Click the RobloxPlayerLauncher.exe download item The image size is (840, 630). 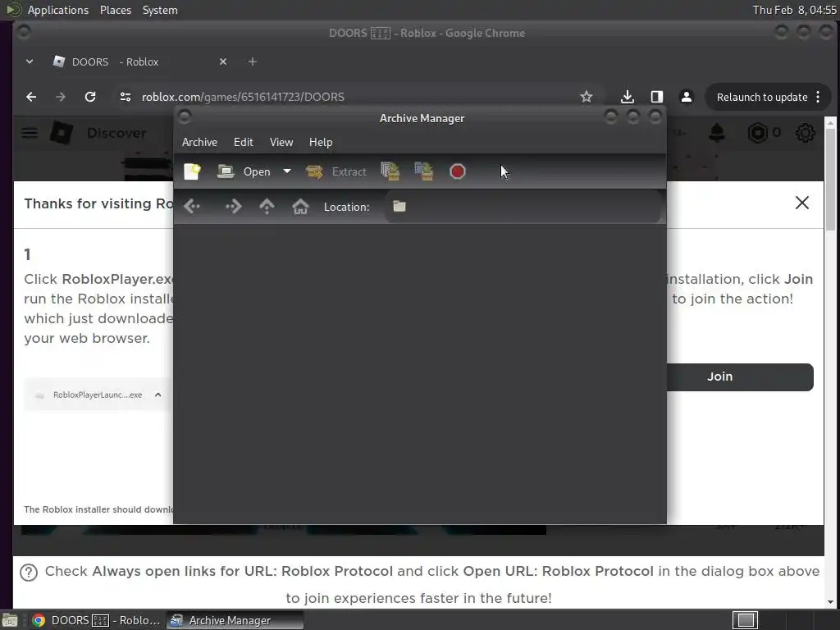click(98, 395)
